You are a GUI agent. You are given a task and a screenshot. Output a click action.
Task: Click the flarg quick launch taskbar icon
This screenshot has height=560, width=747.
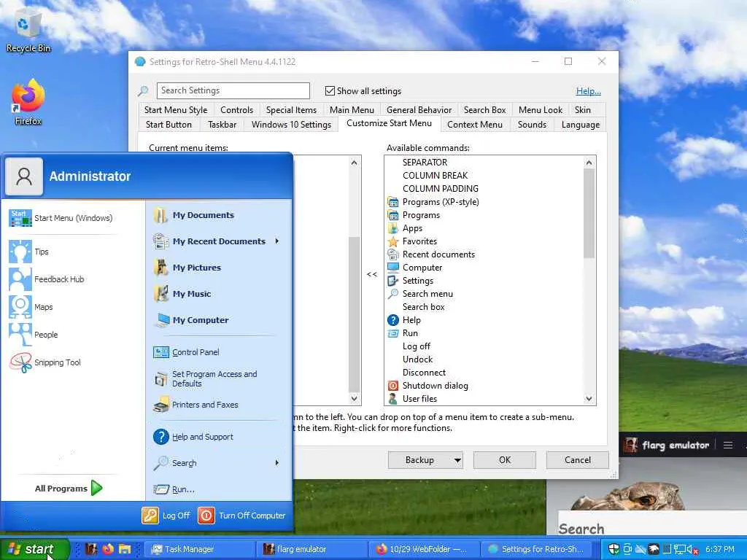pos(91,549)
